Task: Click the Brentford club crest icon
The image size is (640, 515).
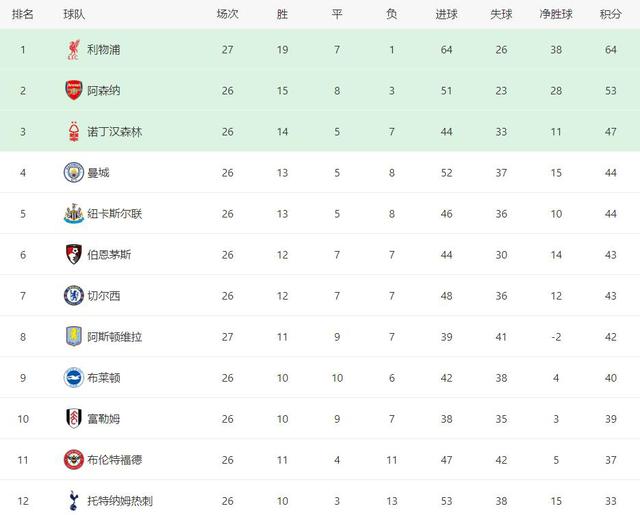Action: point(73,460)
